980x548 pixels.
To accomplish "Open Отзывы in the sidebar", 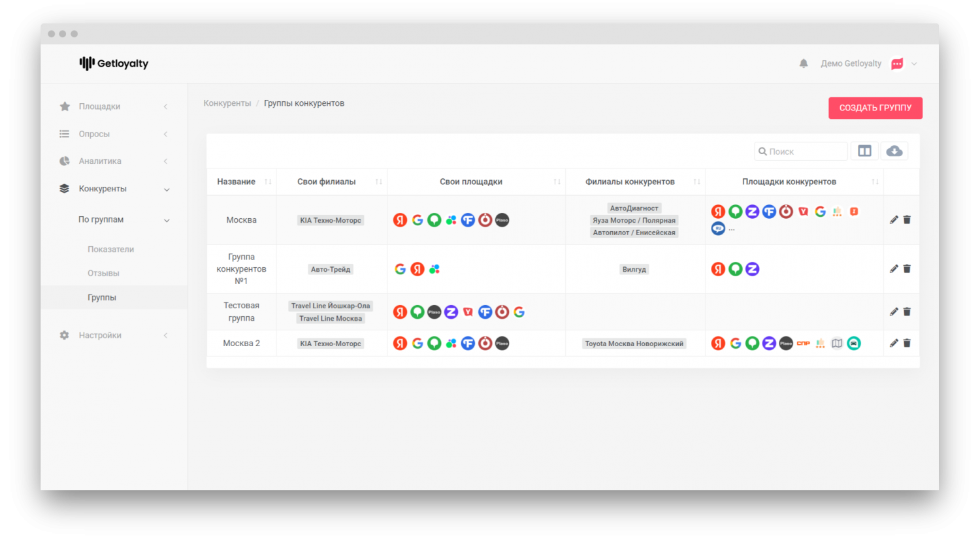I will 103,274.
